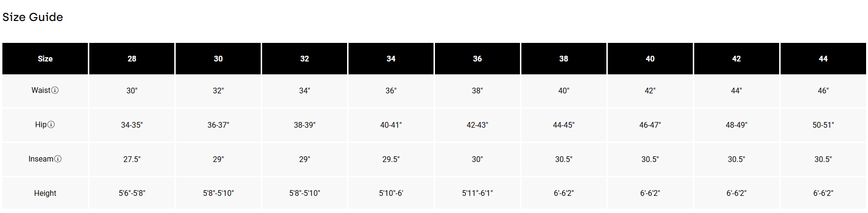Click the Height row label
The width and height of the screenshot is (868, 213).
pyautogui.click(x=45, y=193)
